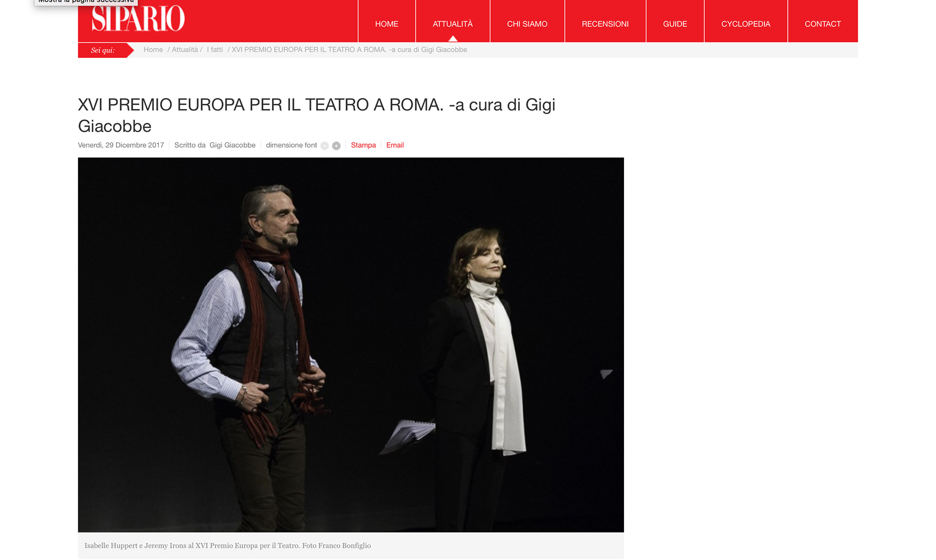Follow the Attualità breadcrumb link
936x560 pixels.
tap(185, 50)
